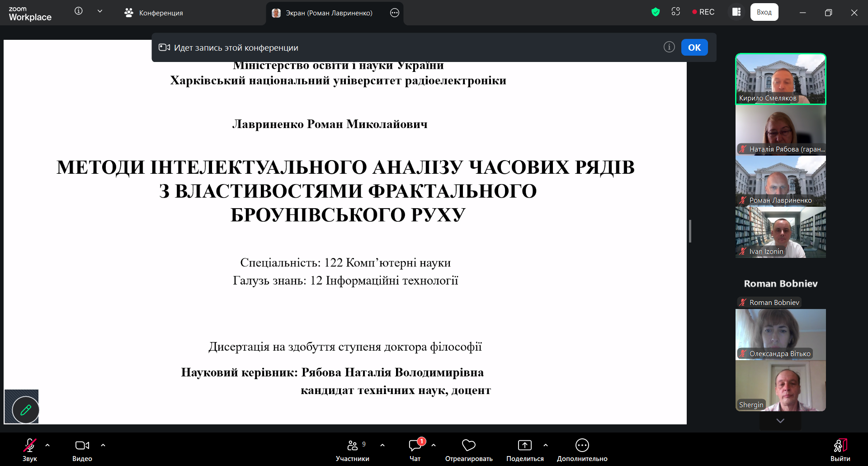
Task: Click muted mic icon on Ivan Izonin
Action: pos(743,251)
